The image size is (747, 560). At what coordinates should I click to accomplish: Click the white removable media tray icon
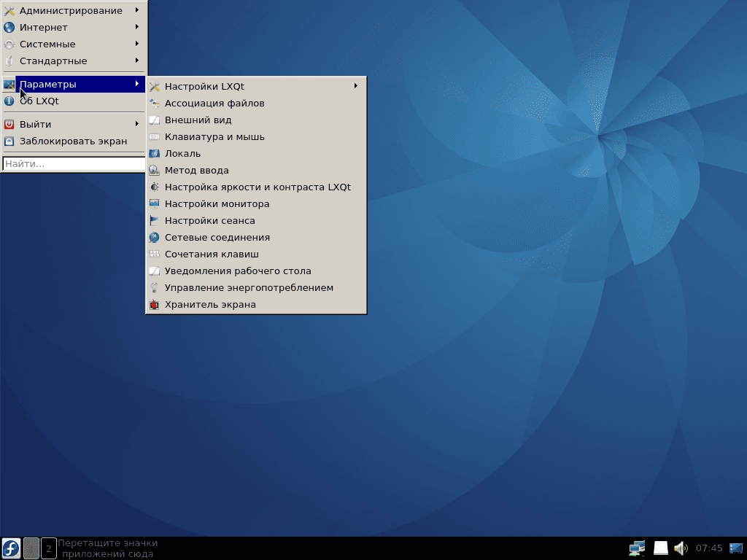(x=660, y=548)
